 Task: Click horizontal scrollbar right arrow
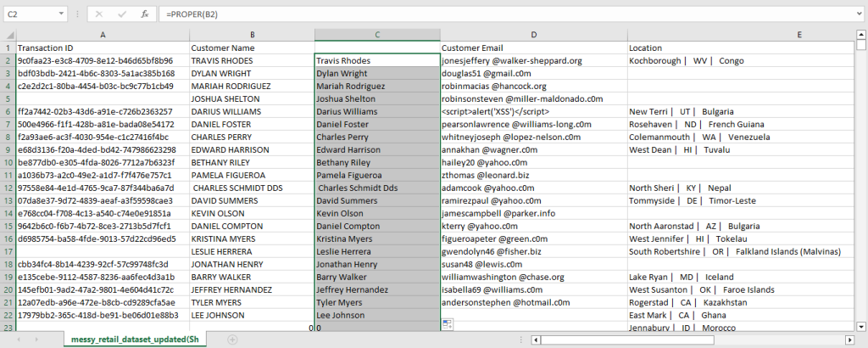click(849, 340)
